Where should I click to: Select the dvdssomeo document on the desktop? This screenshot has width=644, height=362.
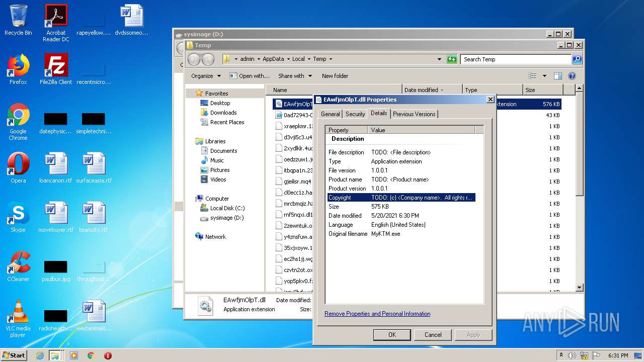(x=132, y=20)
